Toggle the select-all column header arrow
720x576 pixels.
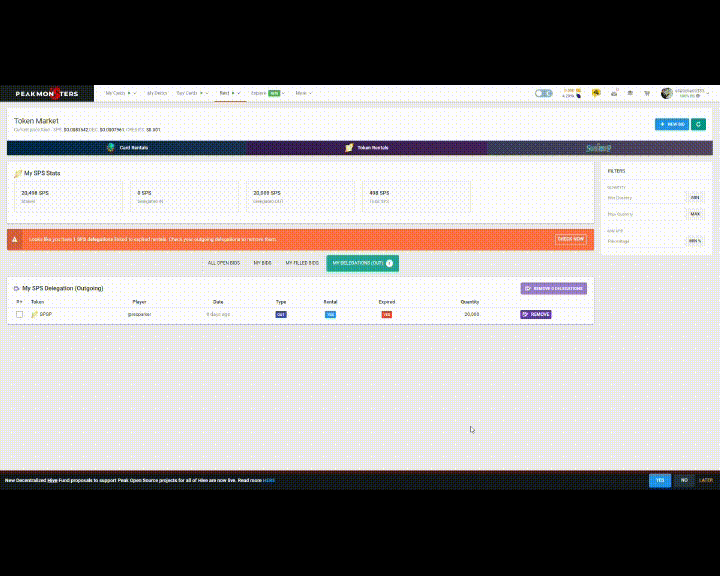pyautogui.click(x=19, y=302)
